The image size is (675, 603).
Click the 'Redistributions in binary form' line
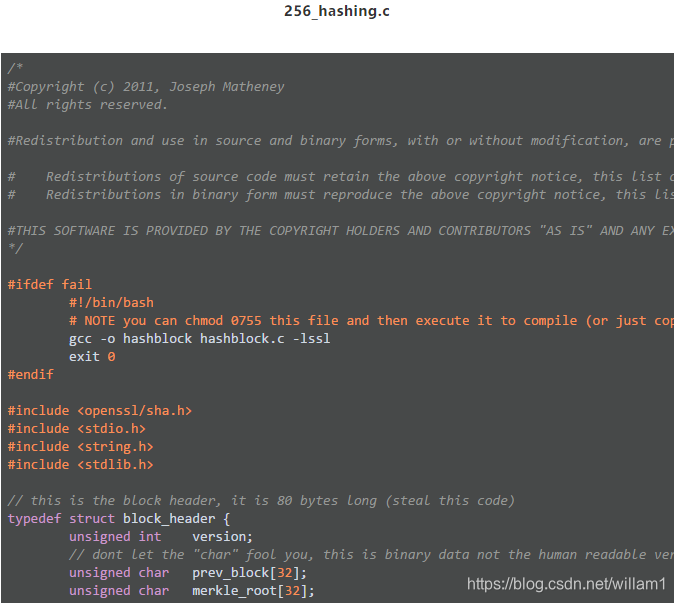point(341,195)
